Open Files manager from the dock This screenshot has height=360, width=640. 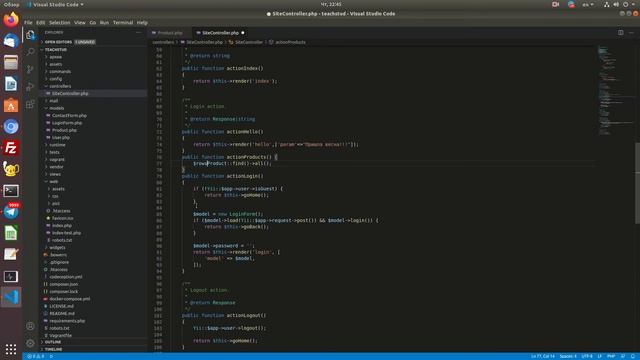pyautogui.click(x=11, y=62)
